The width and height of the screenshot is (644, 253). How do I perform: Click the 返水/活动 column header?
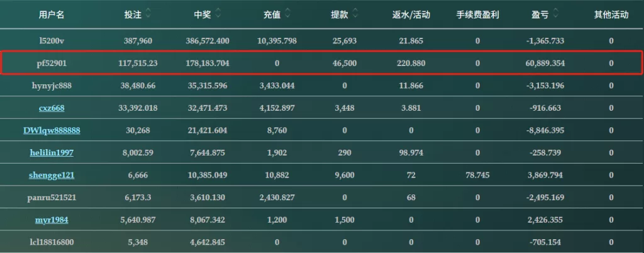click(411, 15)
